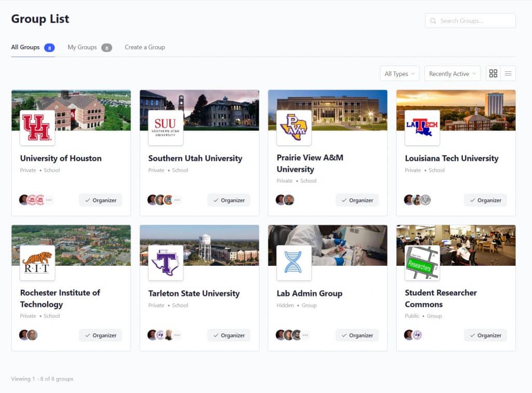Open the Louisiana Tech University group title
The width and height of the screenshot is (532, 393).
click(451, 158)
